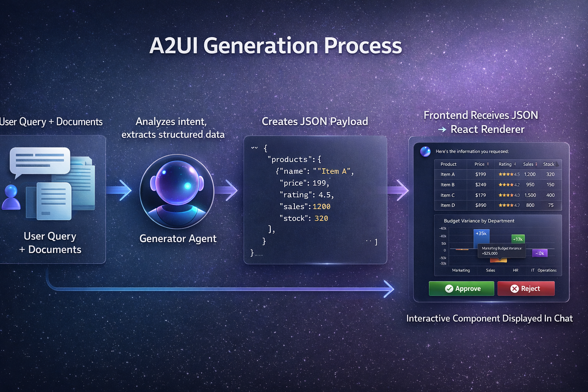This screenshot has width=588, height=392.
Task: Click the Generator Agent robot icon
Action: (177, 191)
